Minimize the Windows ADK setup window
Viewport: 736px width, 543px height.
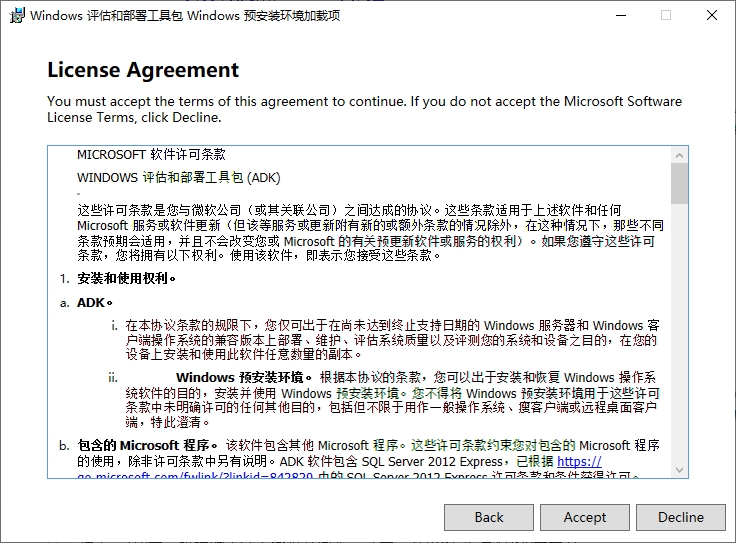click(x=621, y=15)
